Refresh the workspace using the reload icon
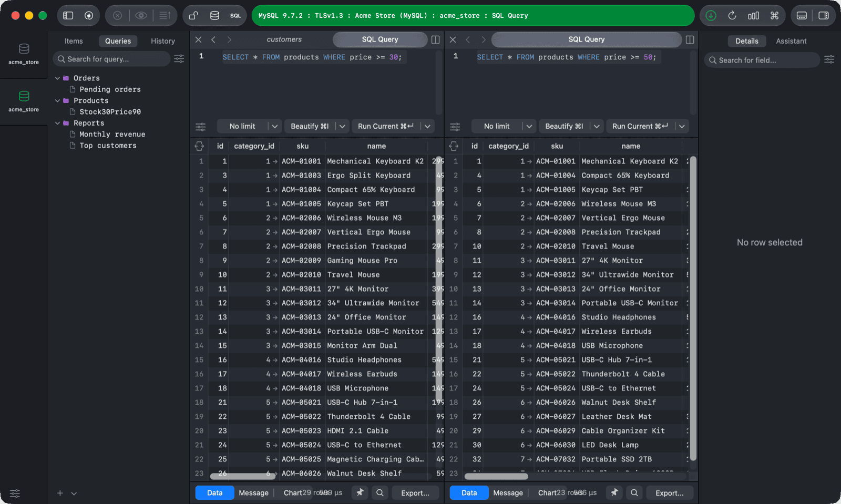 click(732, 16)
